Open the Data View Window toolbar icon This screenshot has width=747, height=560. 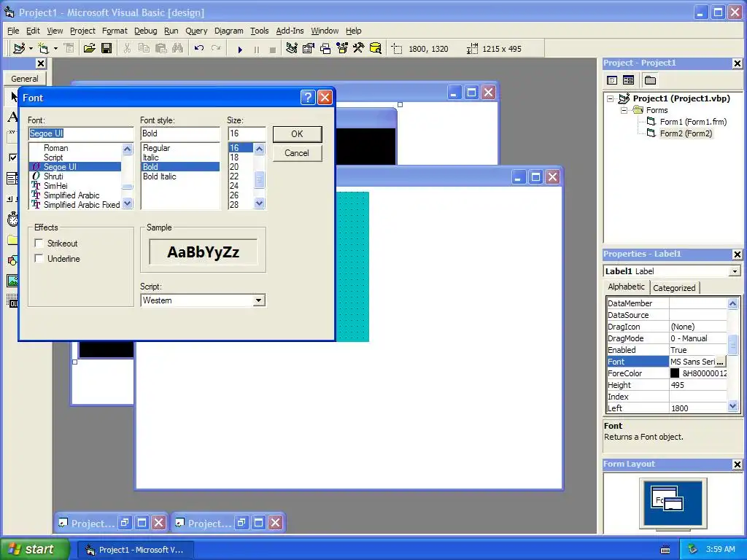pos(376,49)
